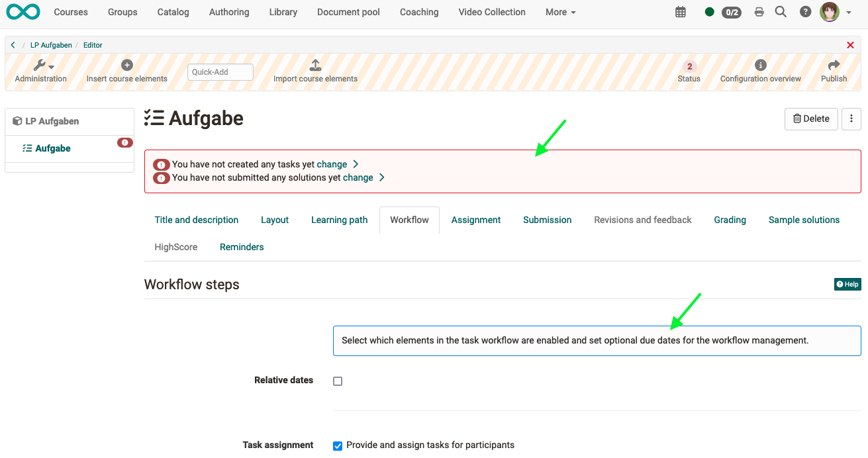Click the OpenOlat infinity logo

tap(23, 12)
